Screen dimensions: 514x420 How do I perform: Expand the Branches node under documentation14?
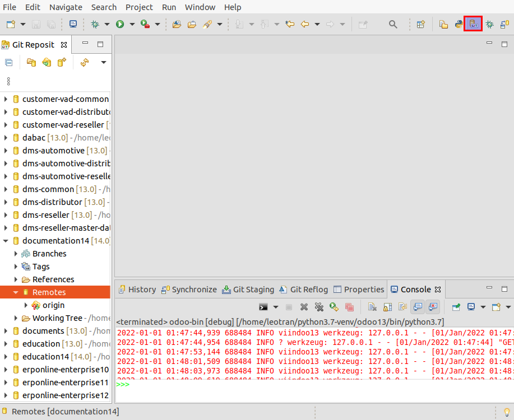coord(16,254)
